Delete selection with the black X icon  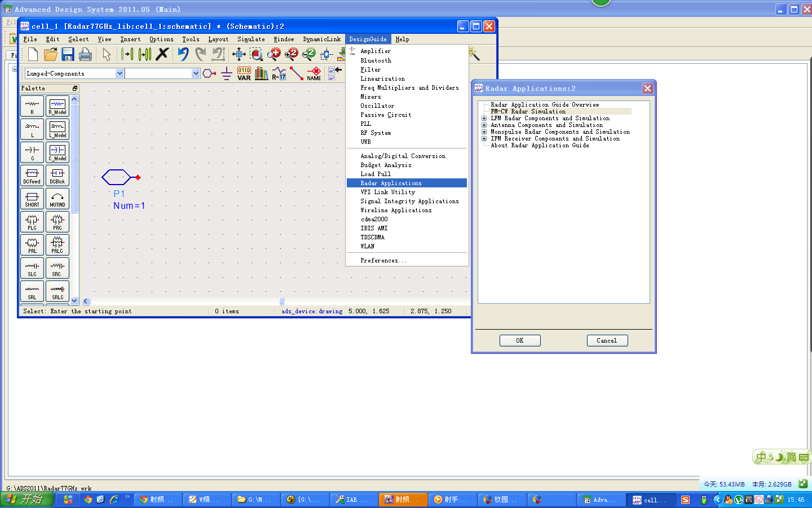[x=162, y=54]
